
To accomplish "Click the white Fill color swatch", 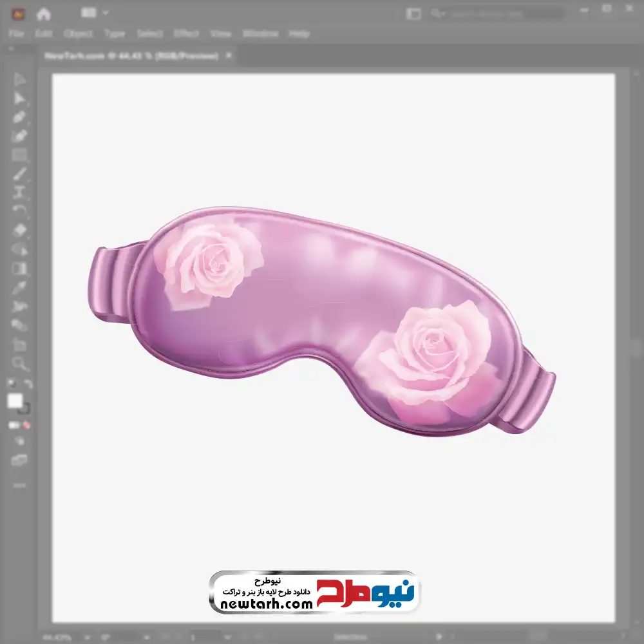I will coord(15,401).
